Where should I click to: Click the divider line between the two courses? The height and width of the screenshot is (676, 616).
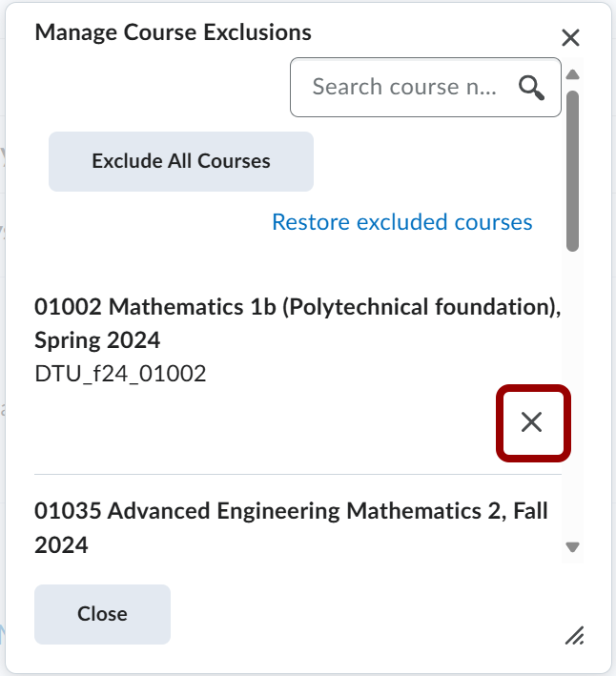click(x=298, y=474)
